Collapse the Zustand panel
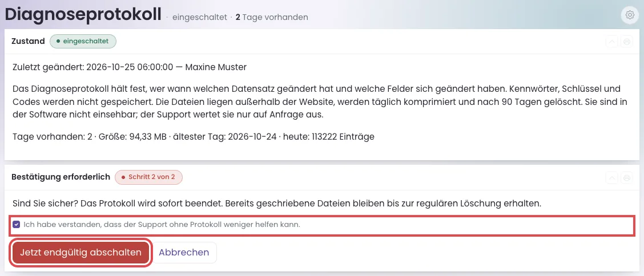The width and height of the screenshot is (644, 276). [x=611, y=42]
